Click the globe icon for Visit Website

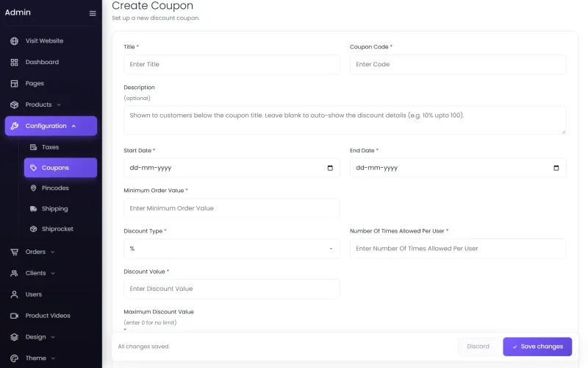[x=14, y=41]
